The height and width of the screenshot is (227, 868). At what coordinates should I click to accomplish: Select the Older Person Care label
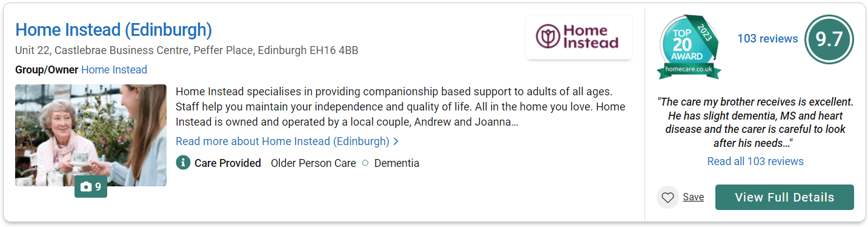coord(313,163)
